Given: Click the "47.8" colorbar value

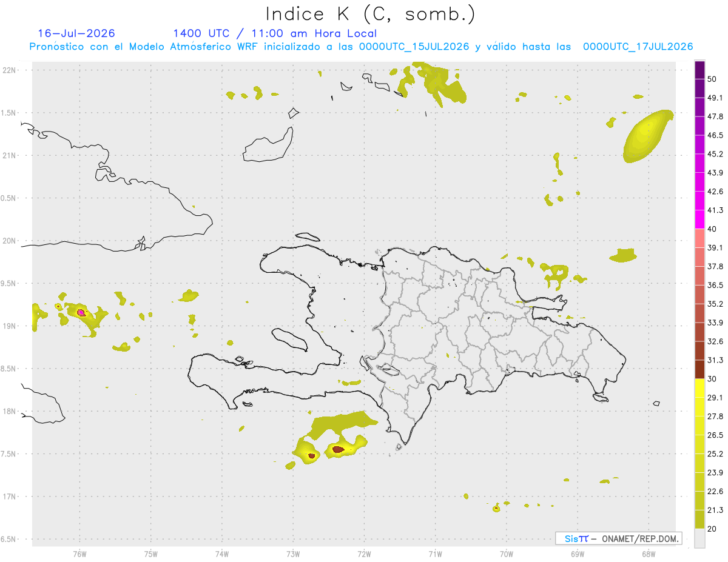Looking at the screenshot, I should (715, 116).
